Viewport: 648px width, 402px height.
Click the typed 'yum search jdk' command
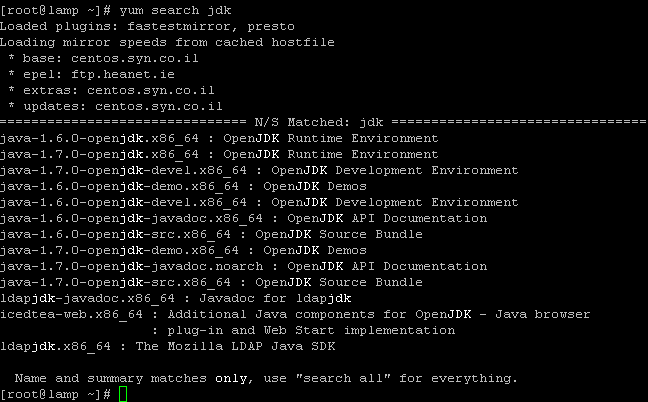click(x=175, y=10)
